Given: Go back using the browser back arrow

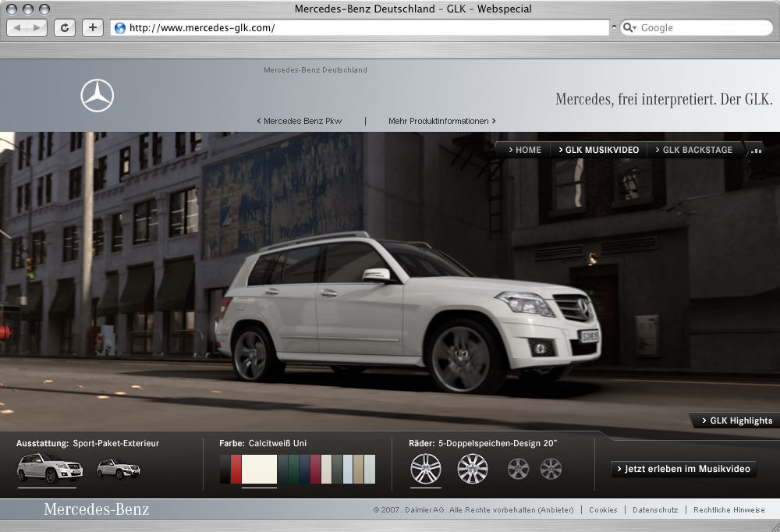Looking at the screenshot, I should click(17, 28).
